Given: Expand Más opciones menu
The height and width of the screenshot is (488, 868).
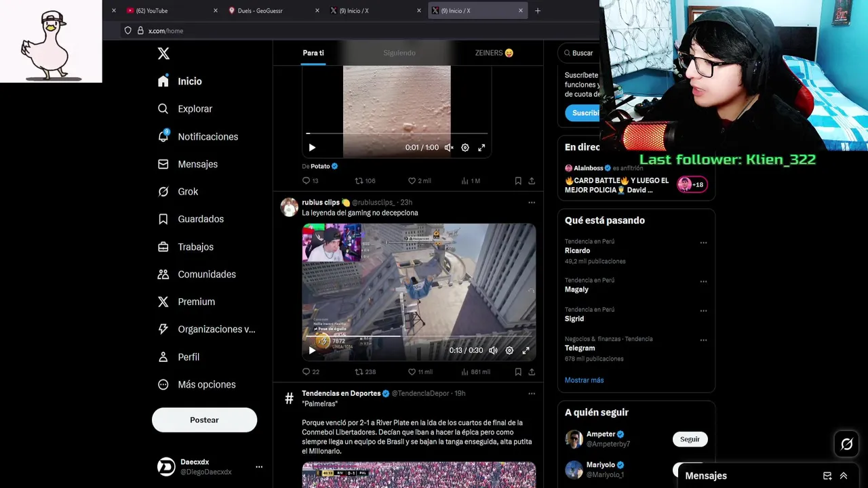Looking at the screenshot, I should point(197,384).
